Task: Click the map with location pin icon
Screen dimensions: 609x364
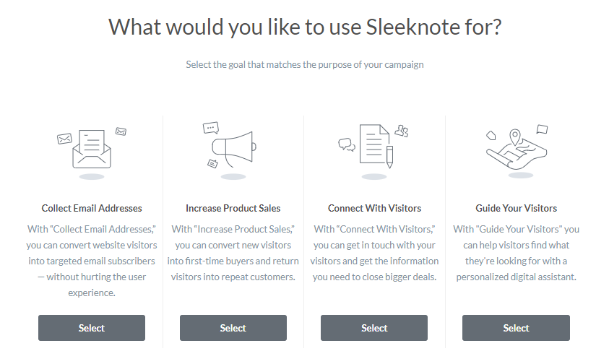Action: (517, 149)
